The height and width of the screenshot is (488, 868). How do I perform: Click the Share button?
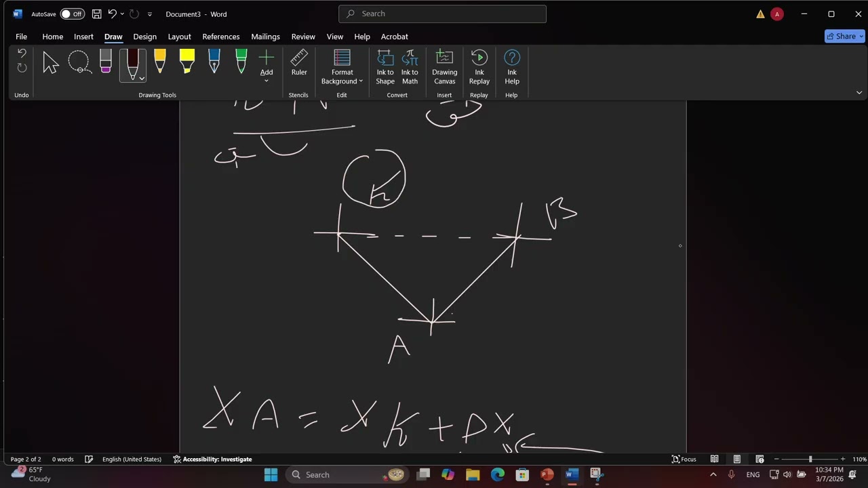coord(844,37)
